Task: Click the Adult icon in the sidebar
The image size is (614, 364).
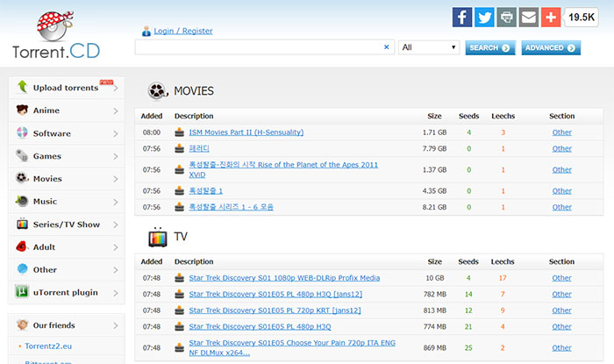Action: coord(22,246)
